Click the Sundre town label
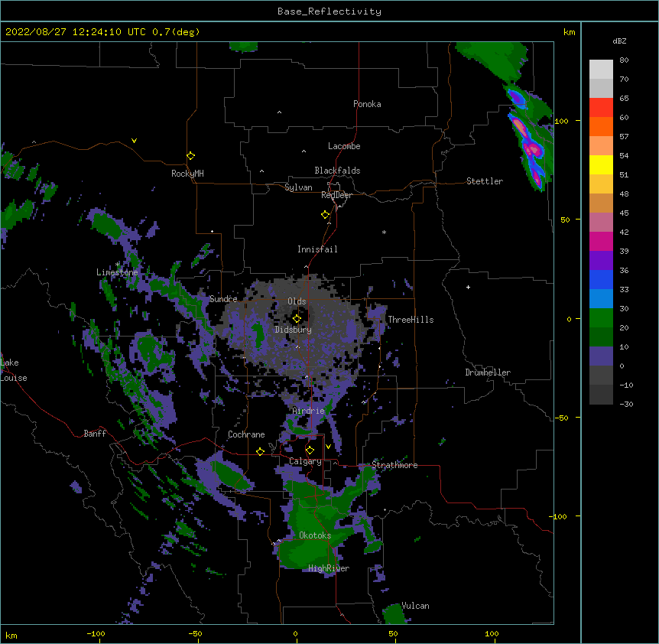The image size is (659, 644). [x=223, y=299]
